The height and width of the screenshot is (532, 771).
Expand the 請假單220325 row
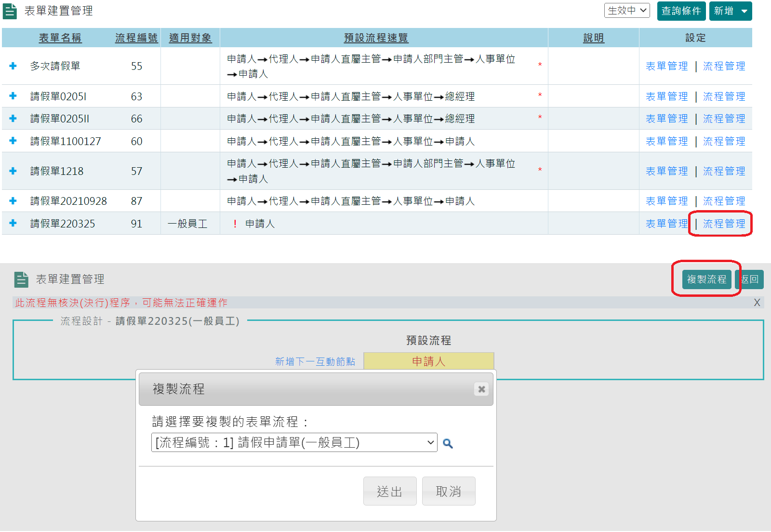(x=12, y=223)
